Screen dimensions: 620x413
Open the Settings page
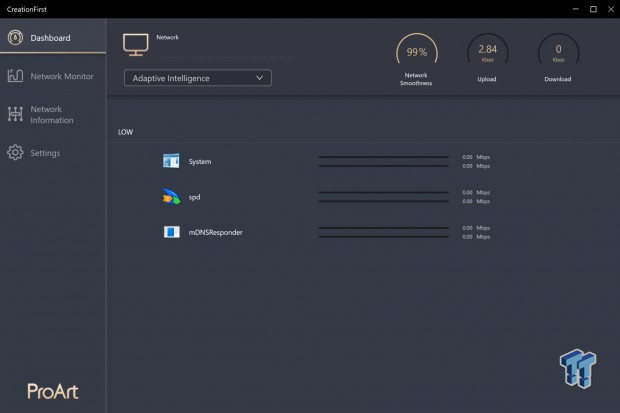(x=53, y=153)
